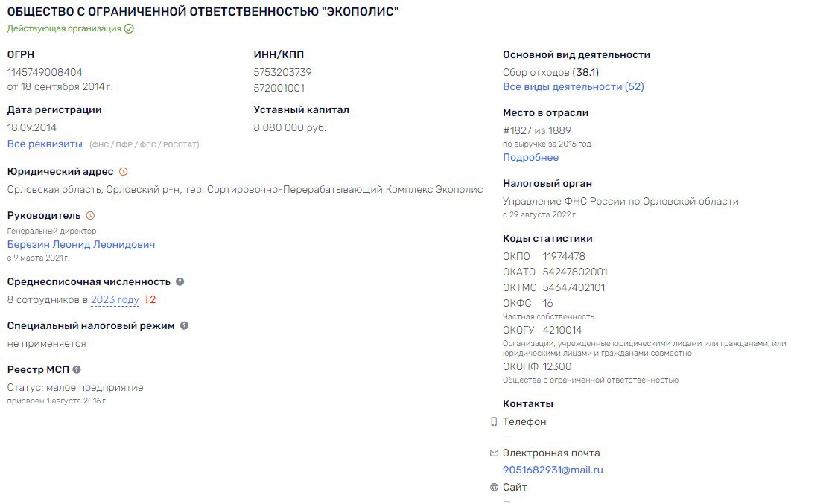Image resolution: width=832 pixels, height=504 pixels.
Task: Click the red decrease indicator ↓2
Action: (x=150, y=300)
